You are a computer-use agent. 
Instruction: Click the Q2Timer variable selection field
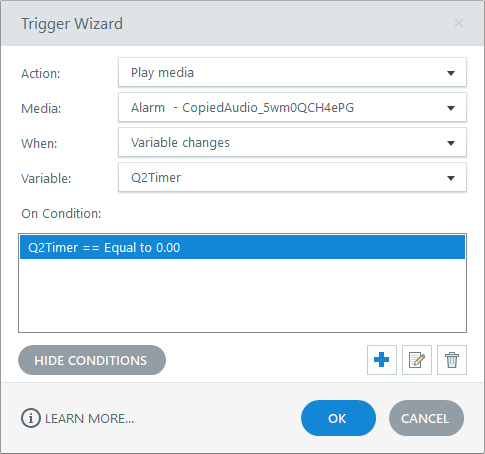click(292, 177)
